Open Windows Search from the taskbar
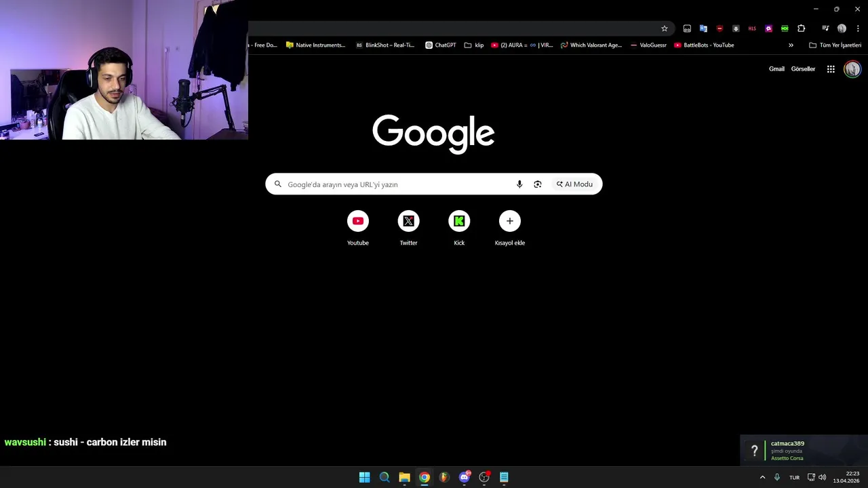The height and width of the screenshot is (488, 868). (x=384, y=477)
